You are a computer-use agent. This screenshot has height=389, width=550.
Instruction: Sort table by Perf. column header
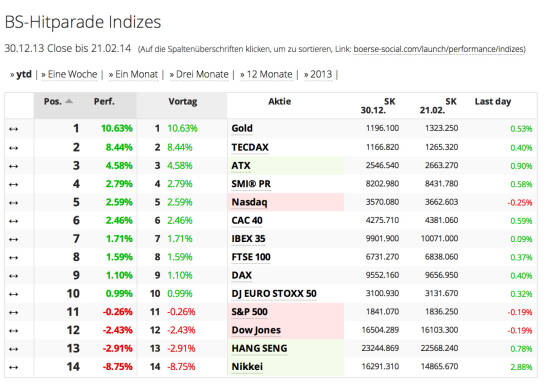(104, 102)
